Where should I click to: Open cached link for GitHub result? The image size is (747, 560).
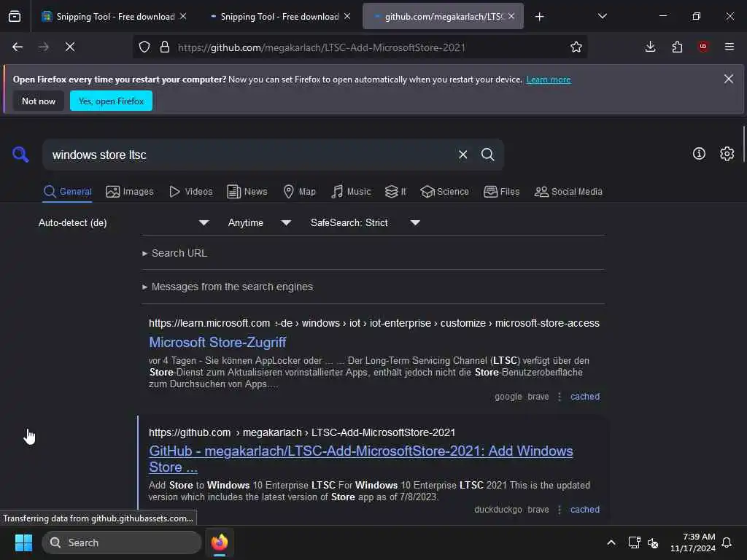coord(585,509)
